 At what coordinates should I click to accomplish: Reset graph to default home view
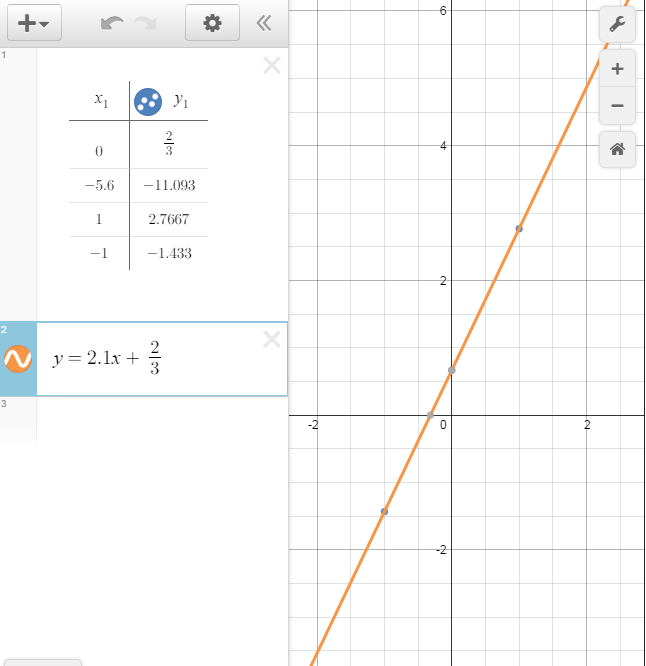[617, 149]
